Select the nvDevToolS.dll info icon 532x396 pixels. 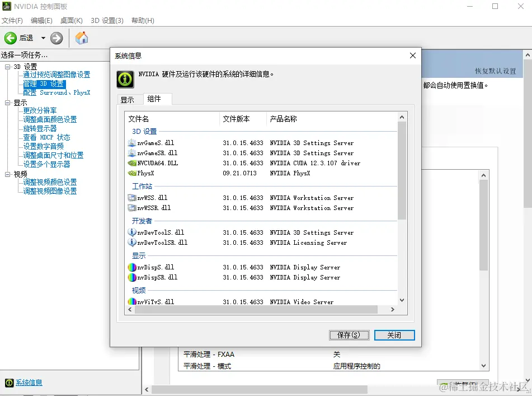click(x=131, y=232)
